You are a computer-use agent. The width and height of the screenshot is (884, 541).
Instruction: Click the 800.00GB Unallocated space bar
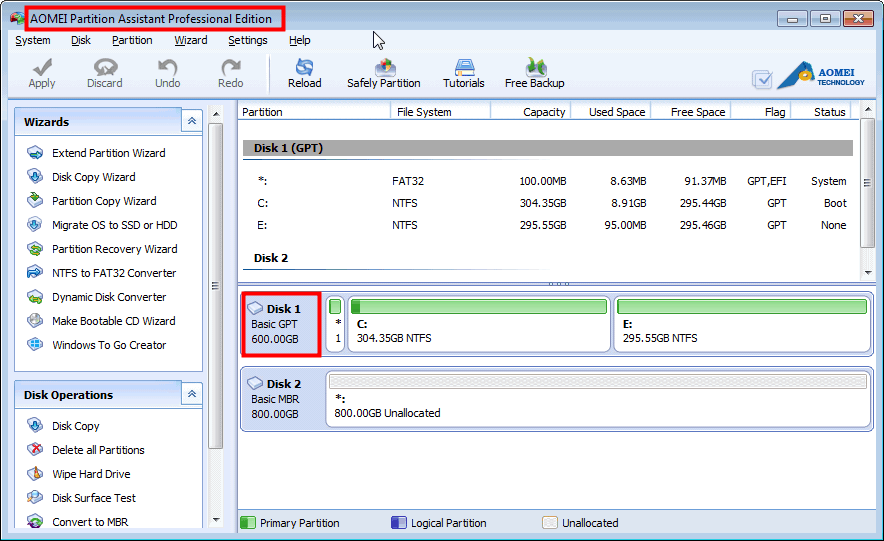point(598,398)
